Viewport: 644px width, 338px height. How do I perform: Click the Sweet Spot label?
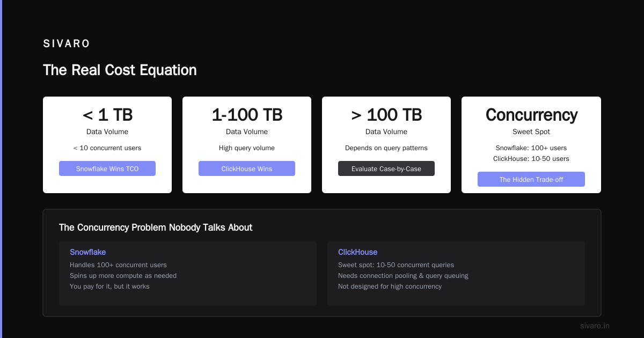point(531,131)
